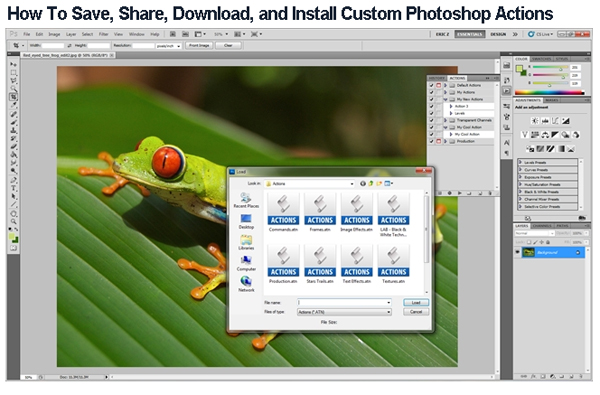Open the Image menu
The image size is (600, 395).
pos(54,34)
